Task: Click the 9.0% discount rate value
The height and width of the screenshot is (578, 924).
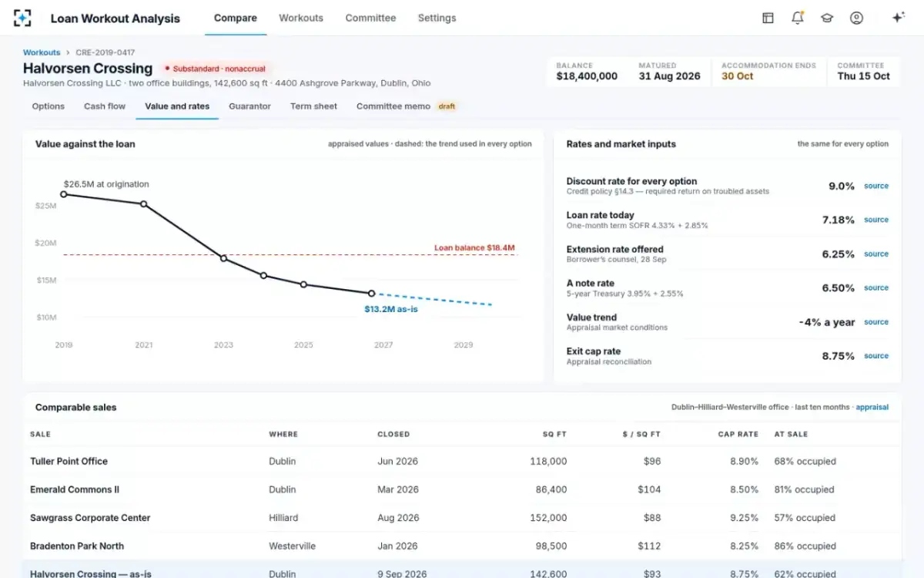Action: click(841, 186)
